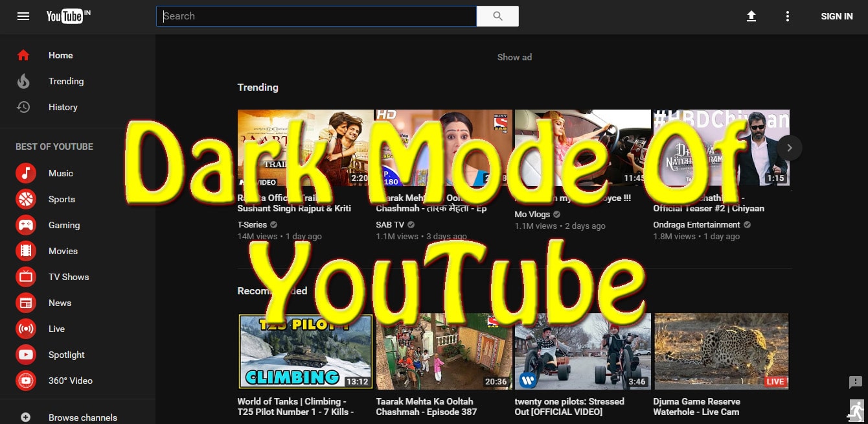Open the Trending section heading
The image size is (868, 424).
(x=258, y=88)
